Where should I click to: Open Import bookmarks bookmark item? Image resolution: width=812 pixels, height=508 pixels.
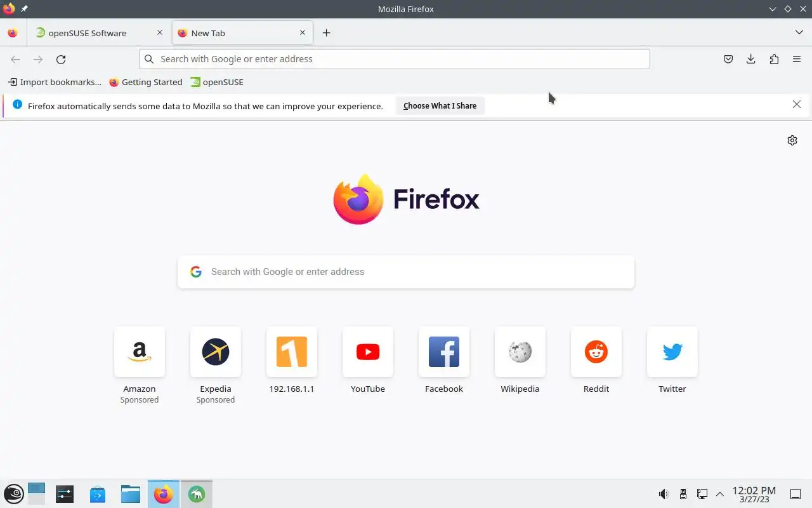point(55,82)
